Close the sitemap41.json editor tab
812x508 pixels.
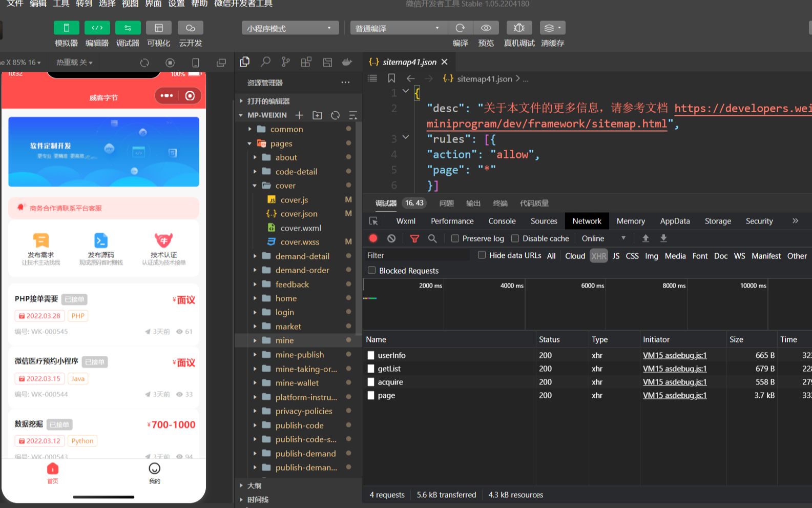tap(444, 62)
